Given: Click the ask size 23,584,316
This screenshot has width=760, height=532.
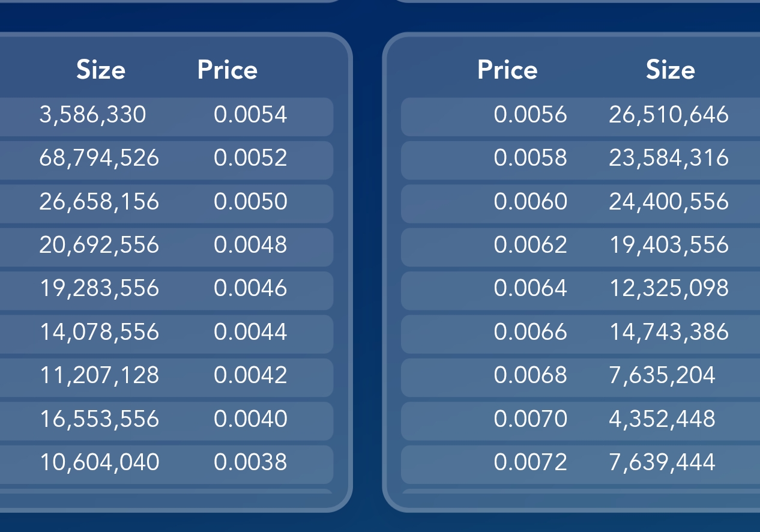Looking at the screenshot, I should point(669,158).
